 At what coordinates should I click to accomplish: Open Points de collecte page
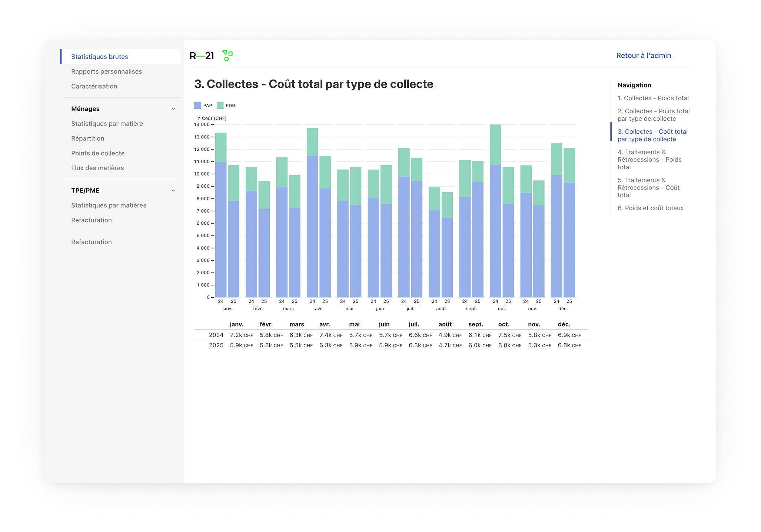pyautogui.click(x=98, y=153)
